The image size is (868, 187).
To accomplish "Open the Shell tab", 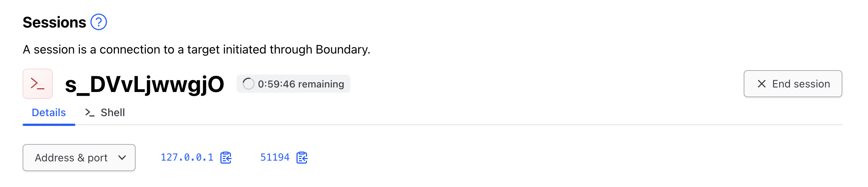I will tap(112, 112).
